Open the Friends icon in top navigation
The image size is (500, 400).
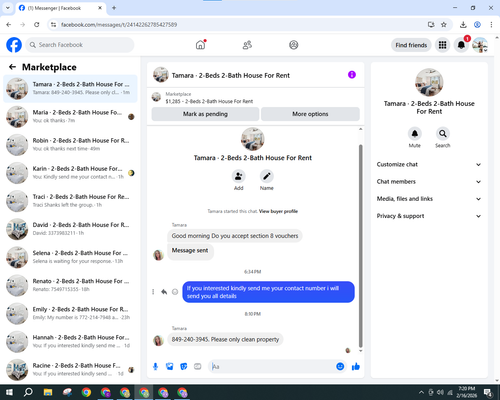click(247, 45)
